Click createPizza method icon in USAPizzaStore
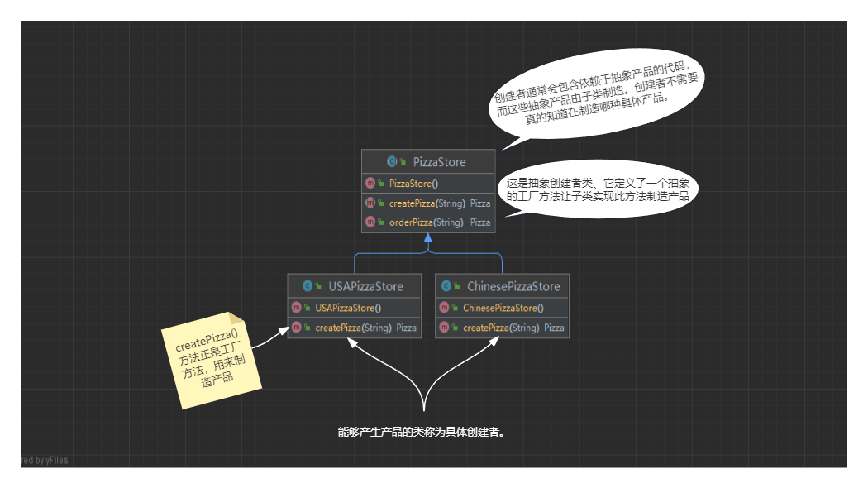Image resolution: width=868 pixels, height=488 pixels. (296, 328)
